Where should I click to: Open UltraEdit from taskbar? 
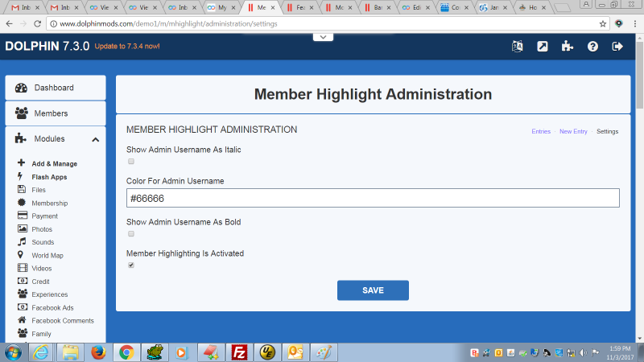267,352
